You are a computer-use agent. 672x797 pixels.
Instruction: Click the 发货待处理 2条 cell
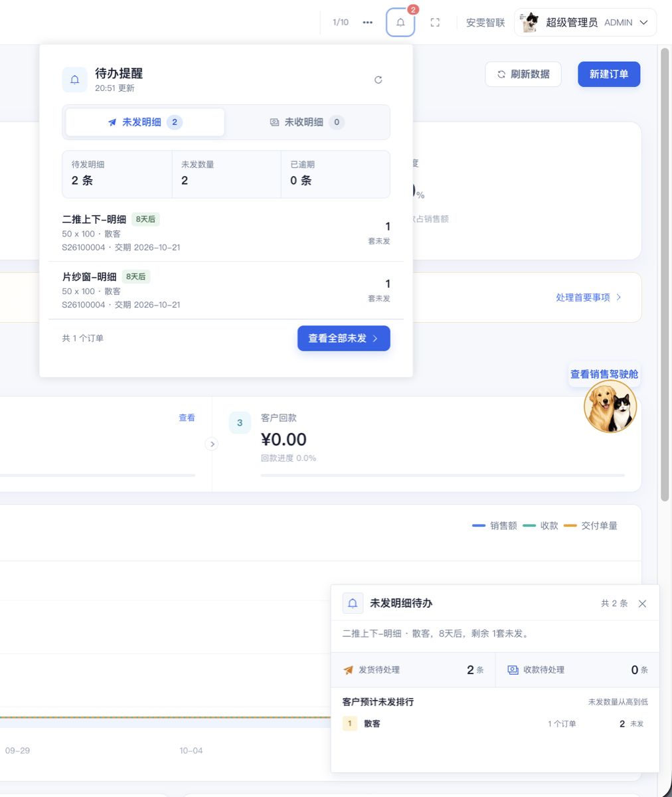(413, 670)
